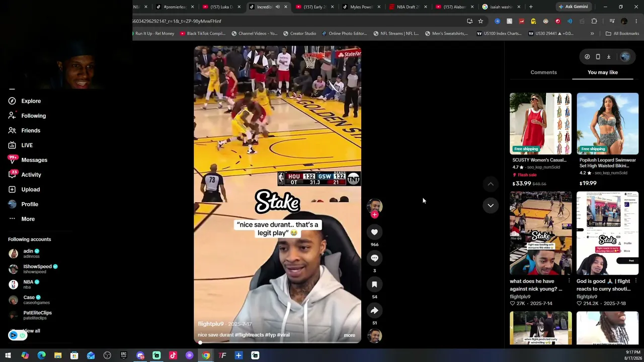
Task: Open Messages inbox with 99+ badge
Action: (x=28, y=160)
